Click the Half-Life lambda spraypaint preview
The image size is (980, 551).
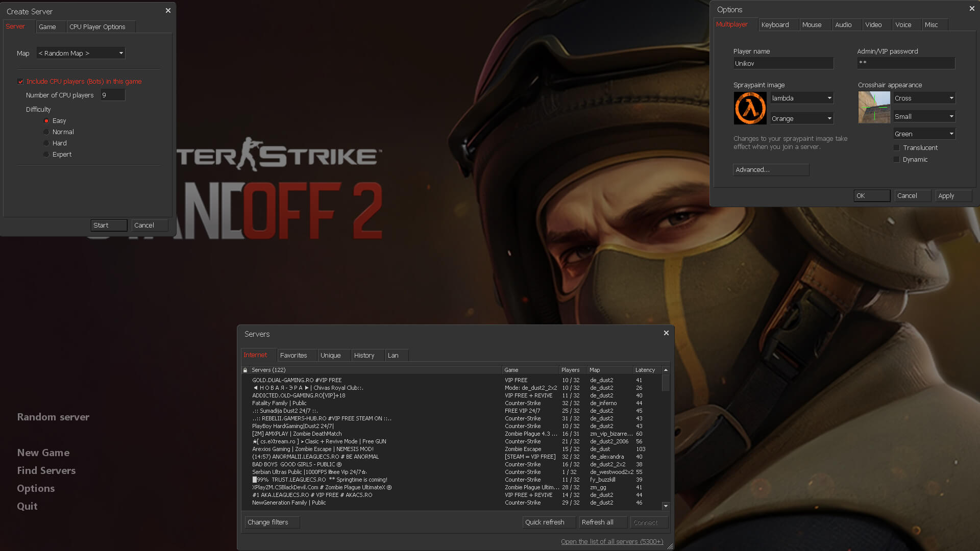[750, 108]
